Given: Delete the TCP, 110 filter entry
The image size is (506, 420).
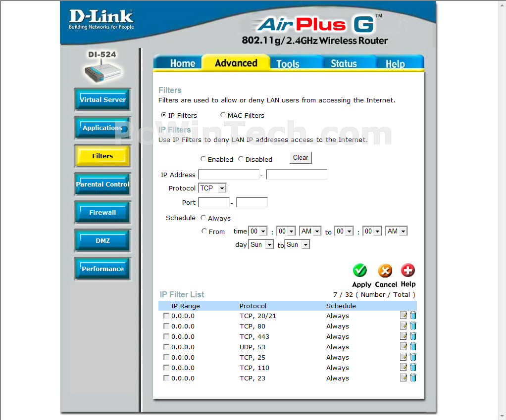Looking at the screenshot, I should [x=413, y=367].
